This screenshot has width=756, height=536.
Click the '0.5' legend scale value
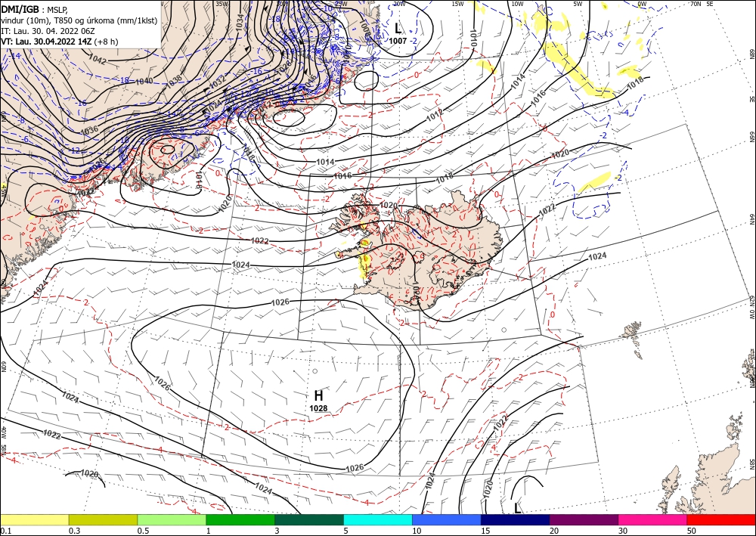coord(143,530)
